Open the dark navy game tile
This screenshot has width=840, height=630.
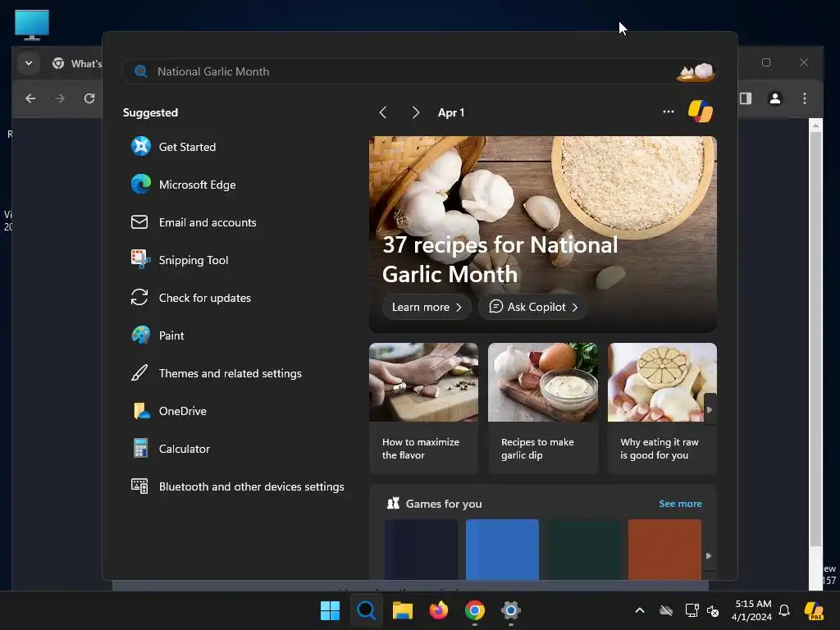[x=421, y=549]
